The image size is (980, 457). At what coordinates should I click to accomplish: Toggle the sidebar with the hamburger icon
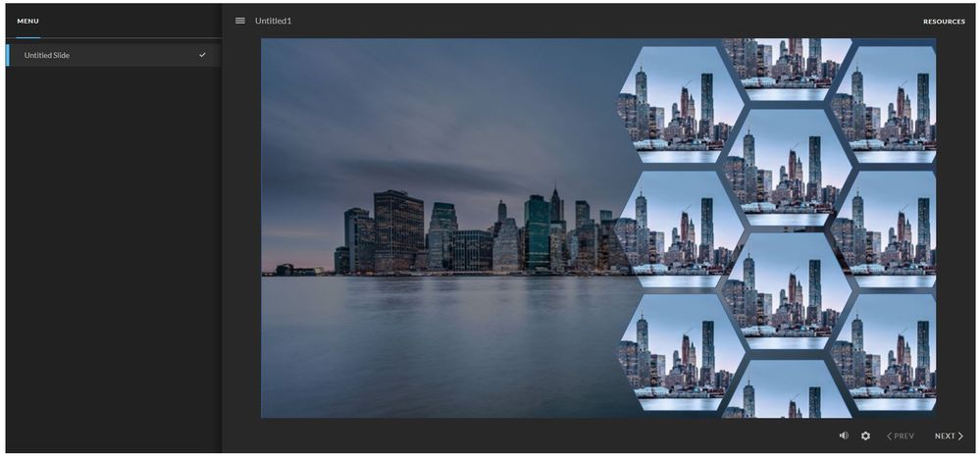[240, 21]
